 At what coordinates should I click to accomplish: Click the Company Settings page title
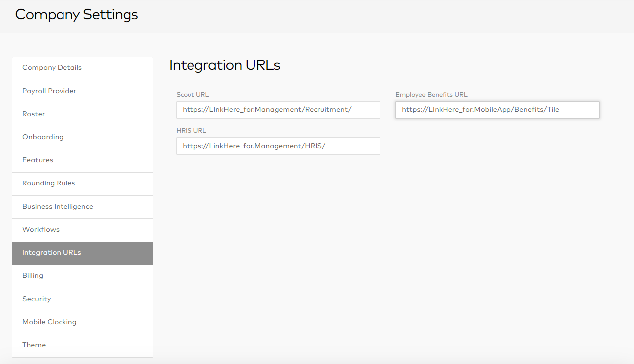[x=76, y=15]
